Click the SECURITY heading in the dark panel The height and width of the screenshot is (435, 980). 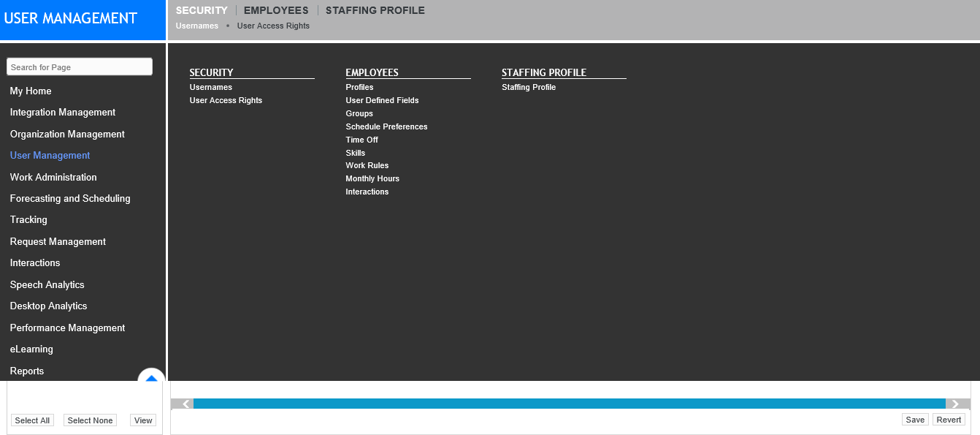point(211,72)
